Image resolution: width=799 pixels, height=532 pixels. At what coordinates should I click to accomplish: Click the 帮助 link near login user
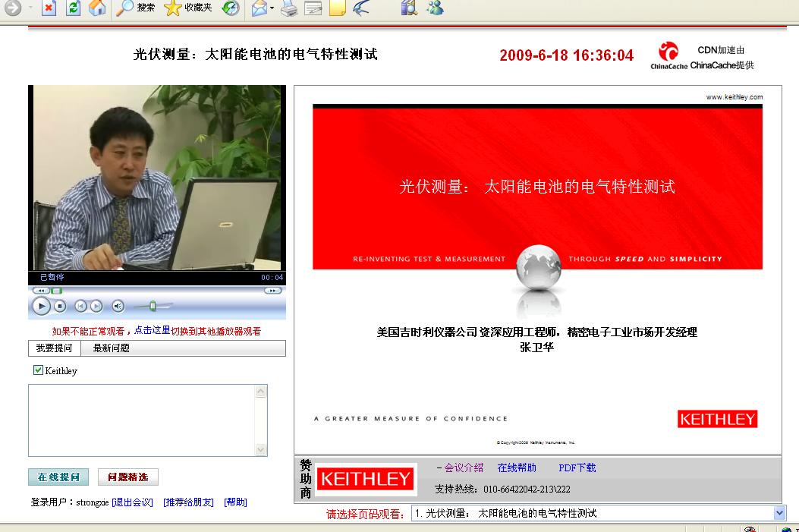tap(235, 502)
